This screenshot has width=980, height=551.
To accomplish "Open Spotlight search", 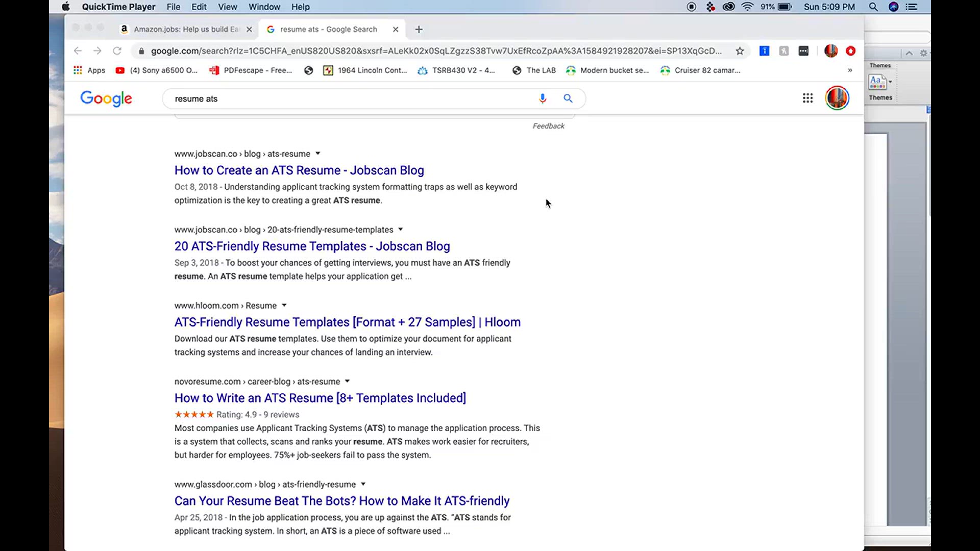I will (x=873, y=7).
